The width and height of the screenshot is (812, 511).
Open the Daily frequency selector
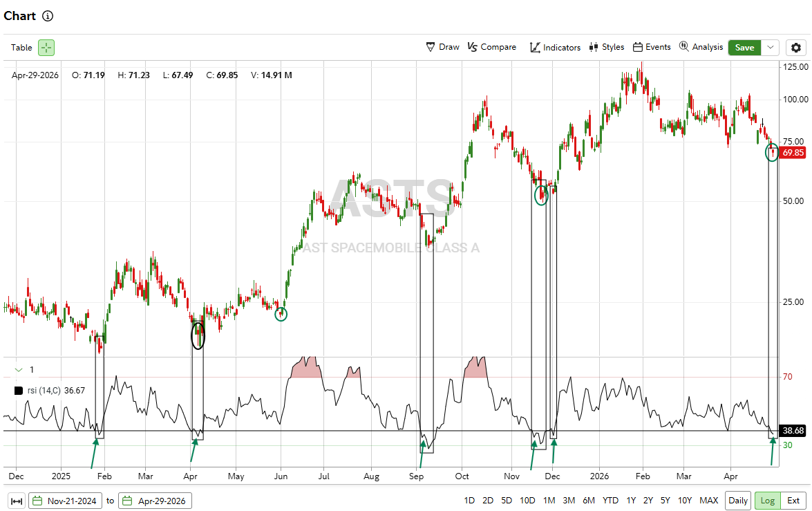tap(738, 501)
